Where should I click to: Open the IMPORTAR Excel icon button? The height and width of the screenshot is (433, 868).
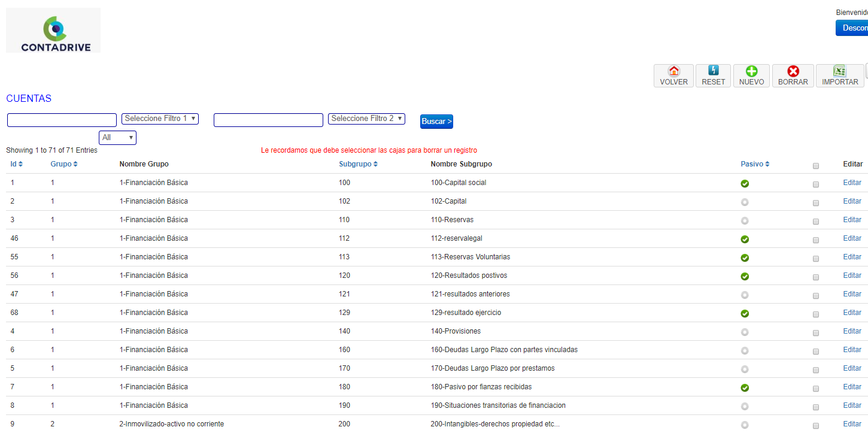click(x=840, y=76)
